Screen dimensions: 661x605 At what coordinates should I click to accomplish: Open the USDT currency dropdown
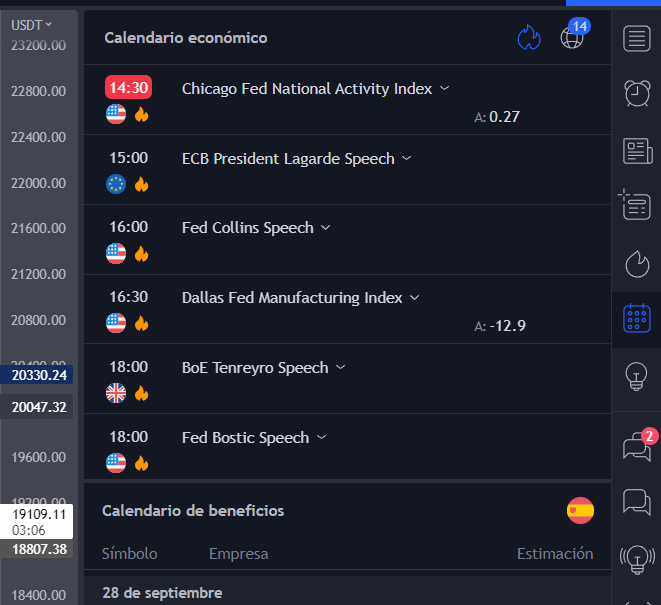coord(31,25)
